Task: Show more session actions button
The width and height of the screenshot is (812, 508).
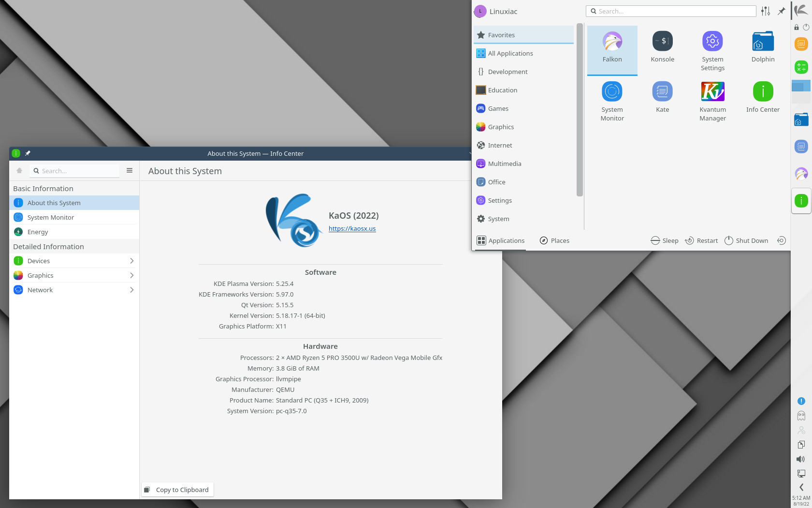Action: point(781,240)
